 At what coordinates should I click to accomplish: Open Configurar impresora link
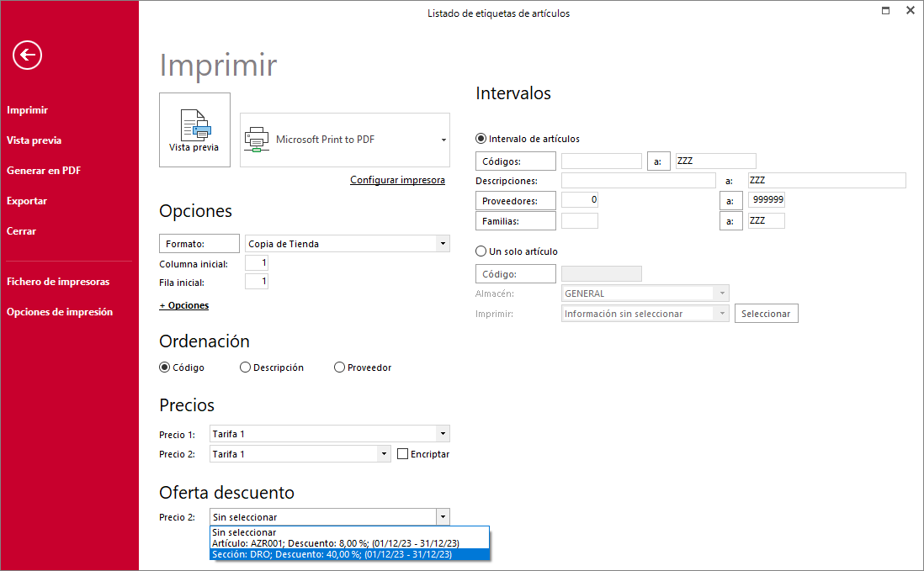click(397, 180)
